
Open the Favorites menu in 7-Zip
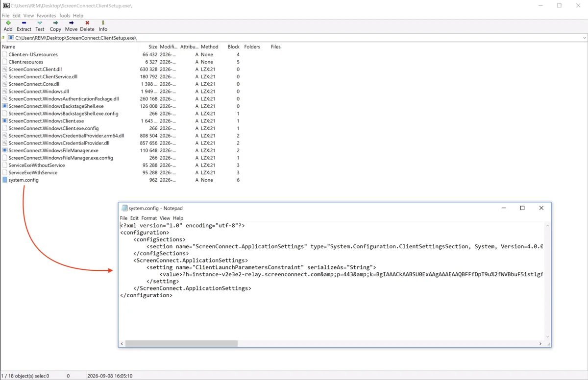click(x=46, y=16)
